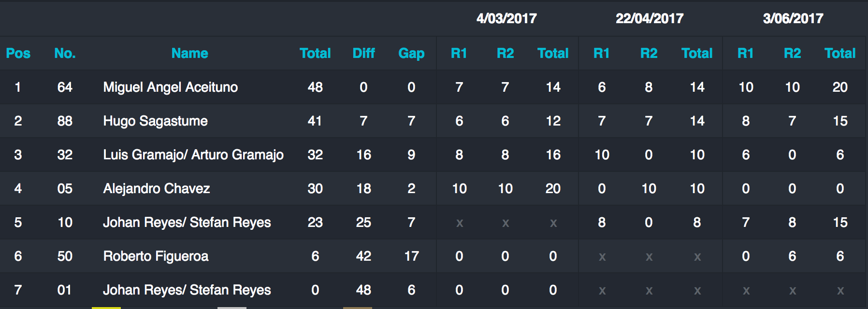Sort by the Pos column header
The width and height of the screenshot is (868, 309).
[x=18, y=53]
